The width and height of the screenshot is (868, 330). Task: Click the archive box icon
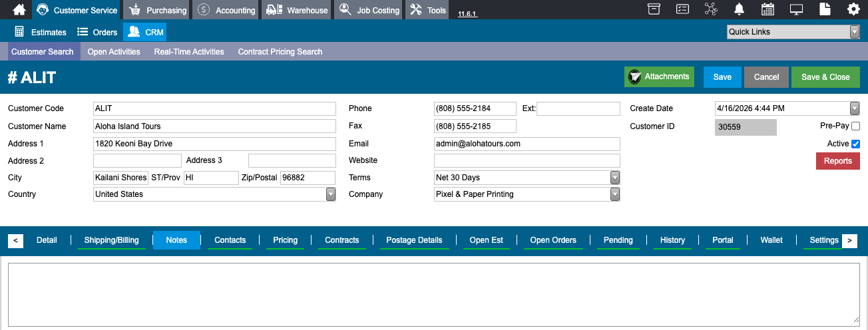(x=654, y=9)
